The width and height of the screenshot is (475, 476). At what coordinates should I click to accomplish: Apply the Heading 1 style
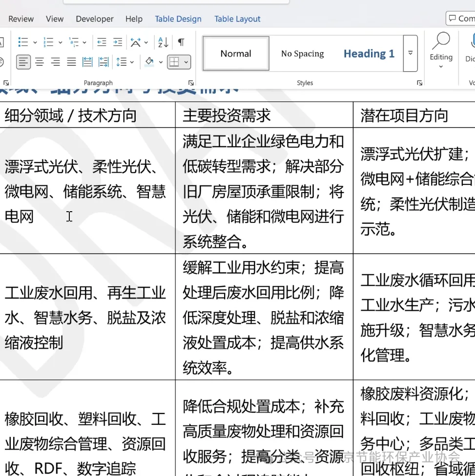pos(369,54)
